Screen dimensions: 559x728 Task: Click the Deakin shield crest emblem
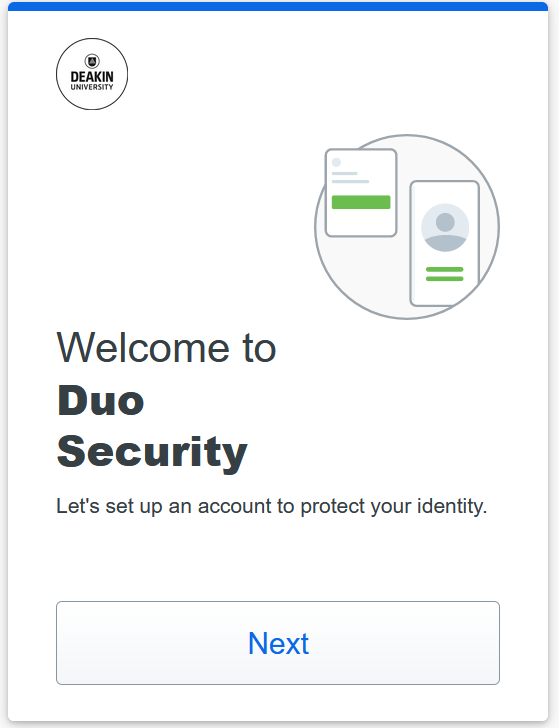pos(92,61)
